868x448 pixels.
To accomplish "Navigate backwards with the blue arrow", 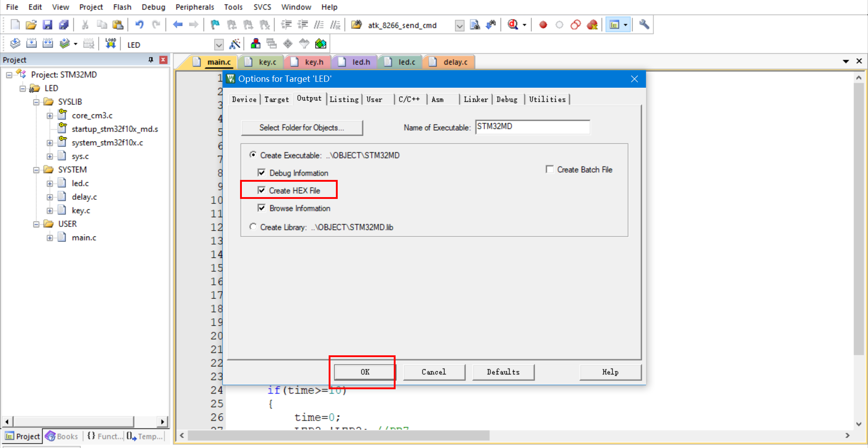I will (178, 24).
